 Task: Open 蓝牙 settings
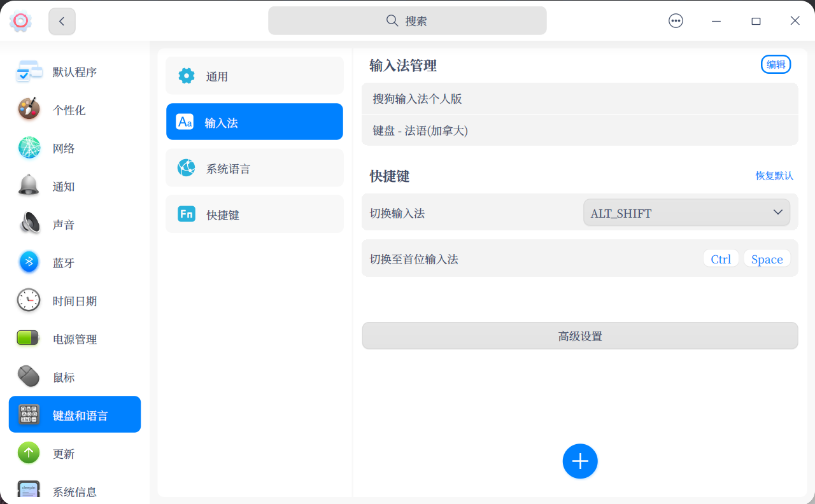tap(74, 263)
